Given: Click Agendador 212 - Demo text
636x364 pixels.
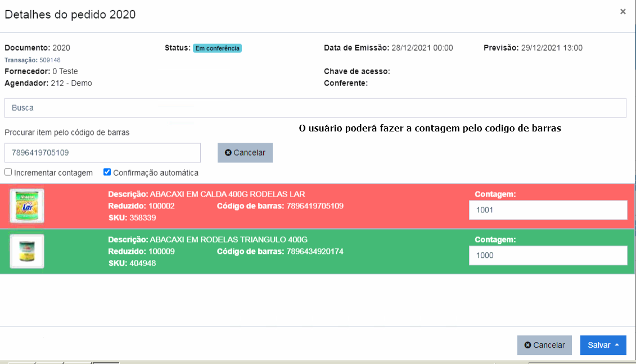Looking at the screenshot, I should tap(48, 83).
